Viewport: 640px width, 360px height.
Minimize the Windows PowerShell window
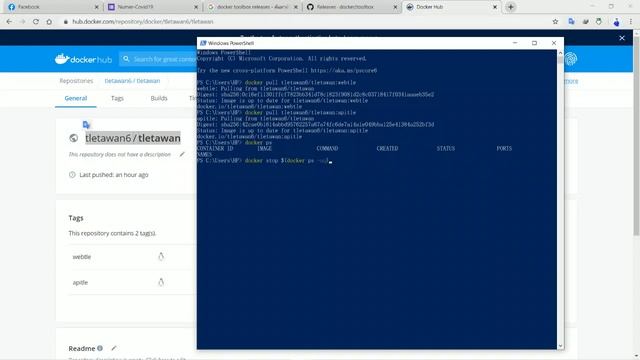pyautogui.click(x=515, y=43)
